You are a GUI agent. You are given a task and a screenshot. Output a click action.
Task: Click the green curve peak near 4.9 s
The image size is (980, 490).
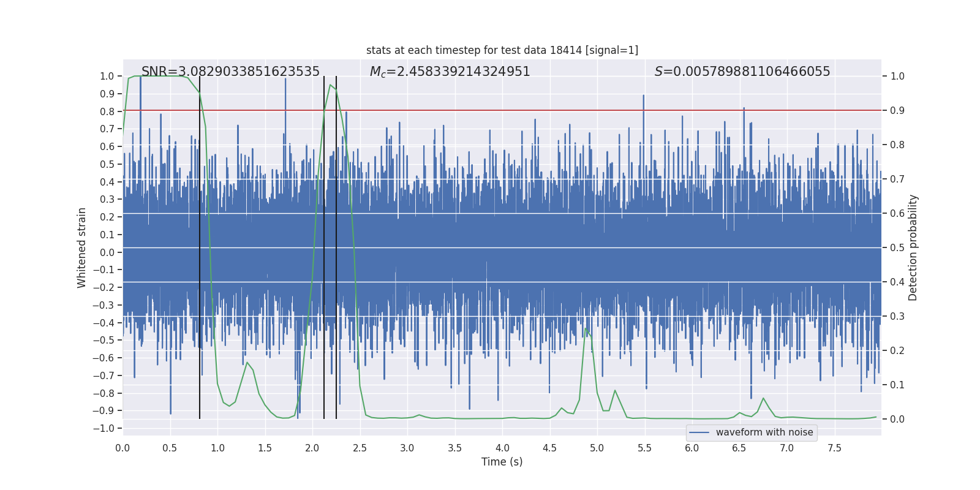tap(586, 329)
